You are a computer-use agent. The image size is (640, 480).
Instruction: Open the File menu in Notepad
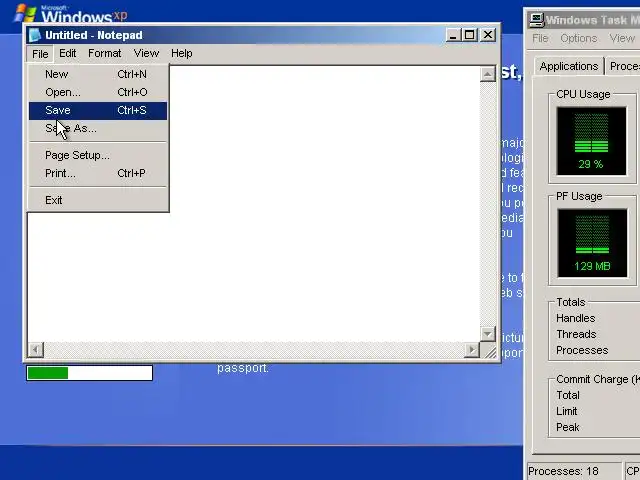[x=40, y=54]
